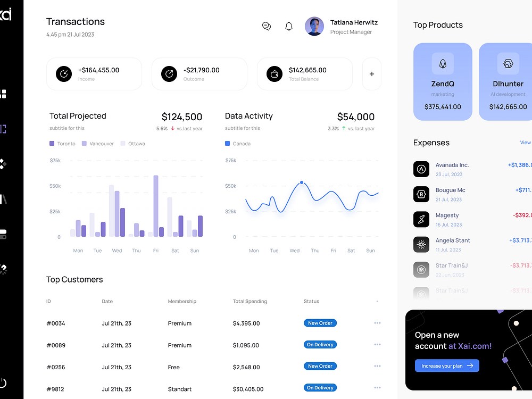Open the ZendQ product card
Image resolution: width=532 pixels, height=399 pixels.
point(443,81)
